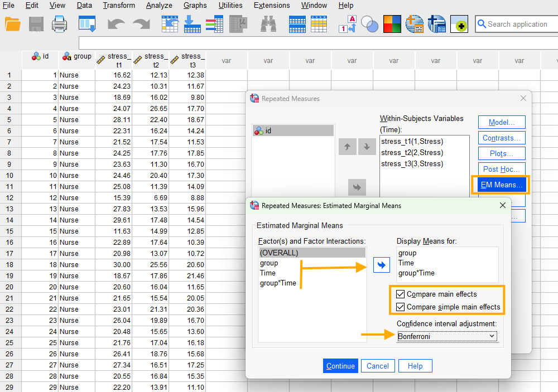Screen dimensions: 558x392
Task: Click the green plus add toolbar icon
Action: 459,24
